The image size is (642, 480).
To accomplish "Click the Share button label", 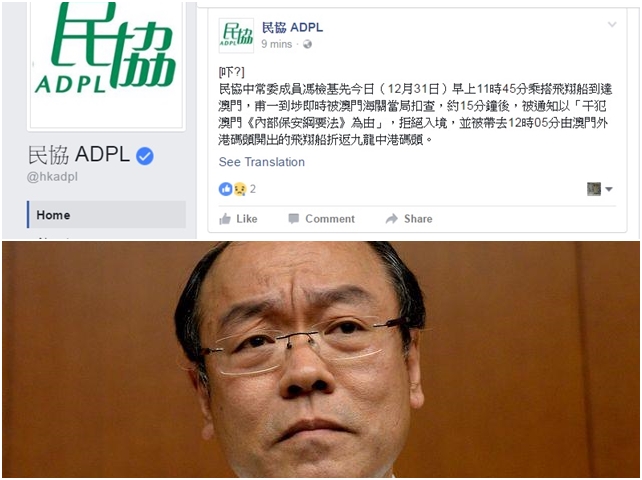I will coord(418,219).
